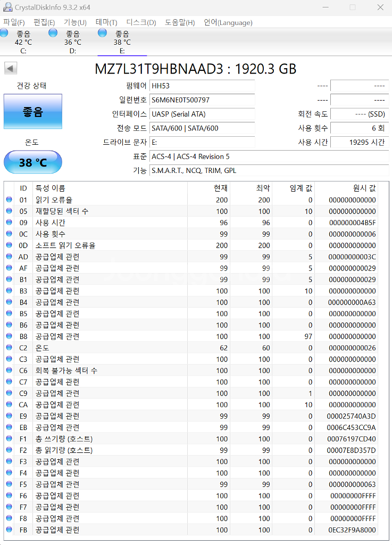Select the 회복 불가능 섹터 수 attribute name
This screenshot has height=545, width=392.
[66, 370]
